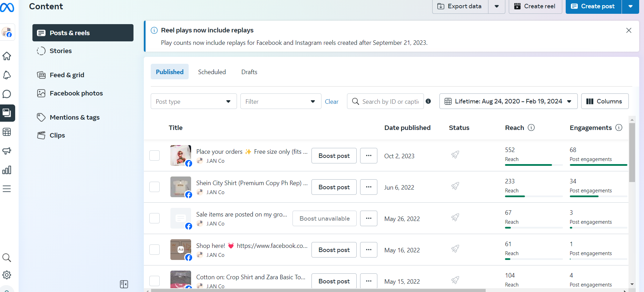
Task: Open more options for Shein City Shirt post
Action: pos(369,187)
